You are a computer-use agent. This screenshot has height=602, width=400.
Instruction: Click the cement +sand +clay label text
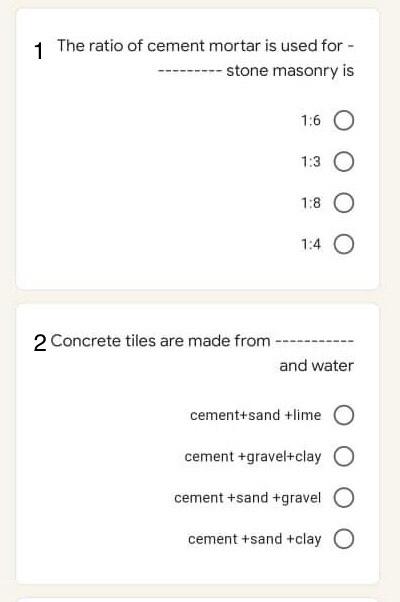(x=255, y=539)
